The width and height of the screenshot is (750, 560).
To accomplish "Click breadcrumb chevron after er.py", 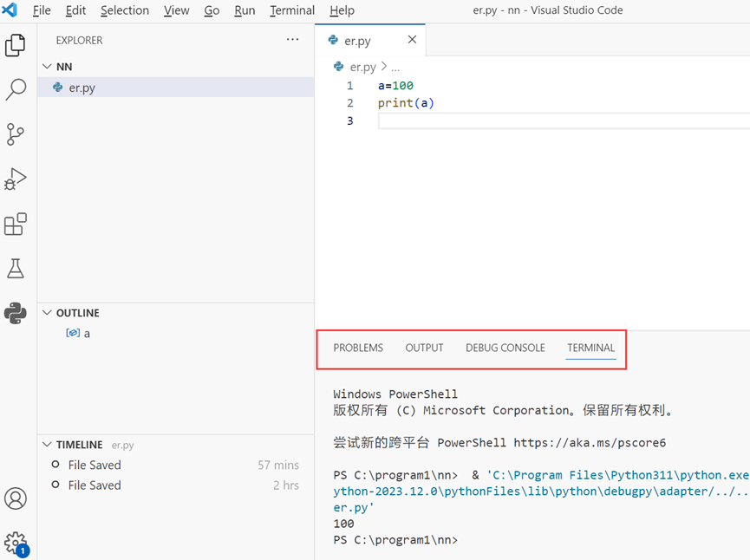I will (383, 67).
